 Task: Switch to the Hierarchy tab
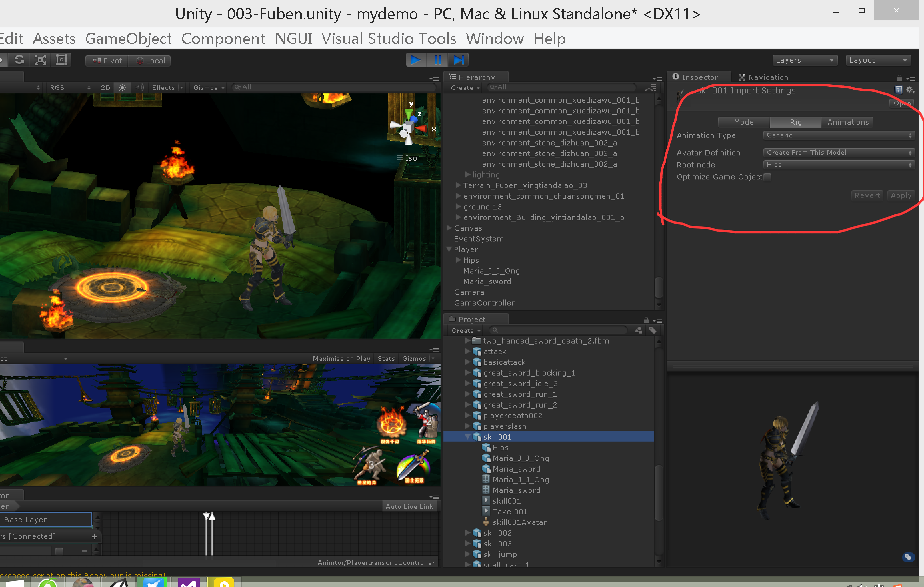(476, 77)
